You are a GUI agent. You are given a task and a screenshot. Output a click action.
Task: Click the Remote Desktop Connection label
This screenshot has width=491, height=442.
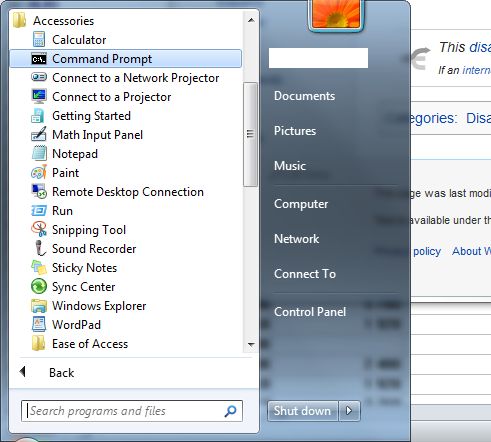coord(128,192)
